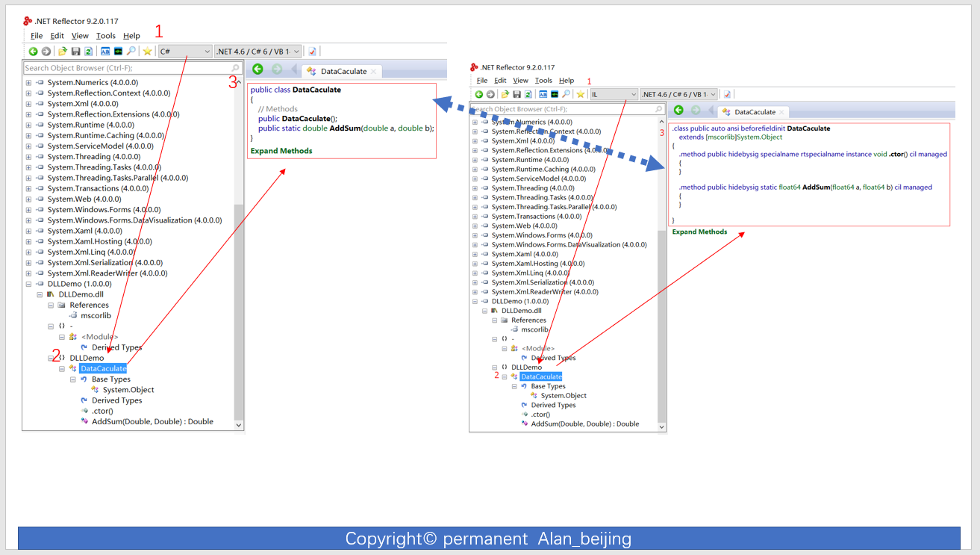
Task: Click the checklist options icon in right toolbar
Action: 726,94
